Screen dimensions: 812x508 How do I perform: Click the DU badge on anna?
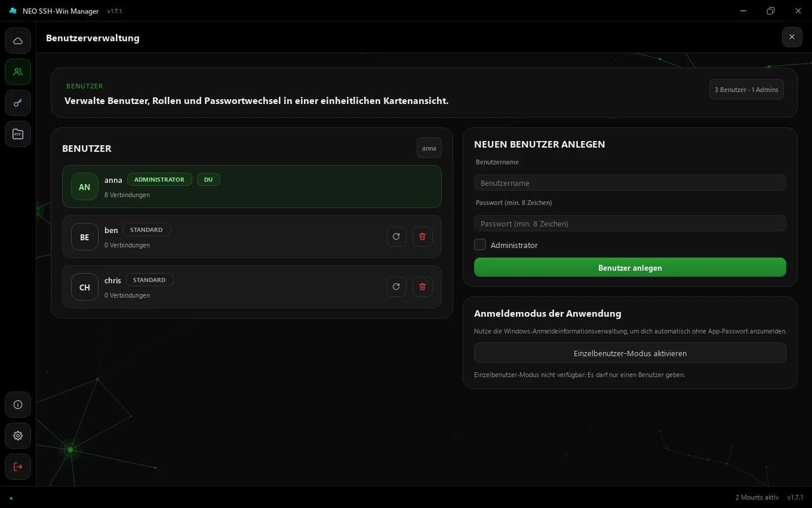click(208, 179)
